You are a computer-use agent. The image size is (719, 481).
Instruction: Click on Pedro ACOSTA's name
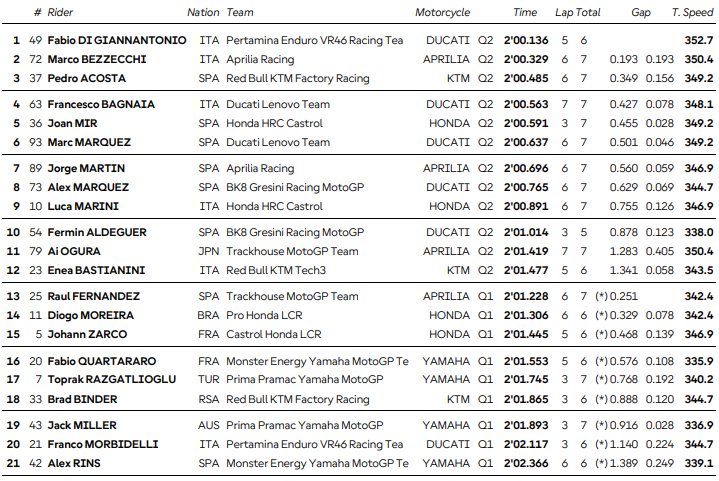(x=85, y=78)
